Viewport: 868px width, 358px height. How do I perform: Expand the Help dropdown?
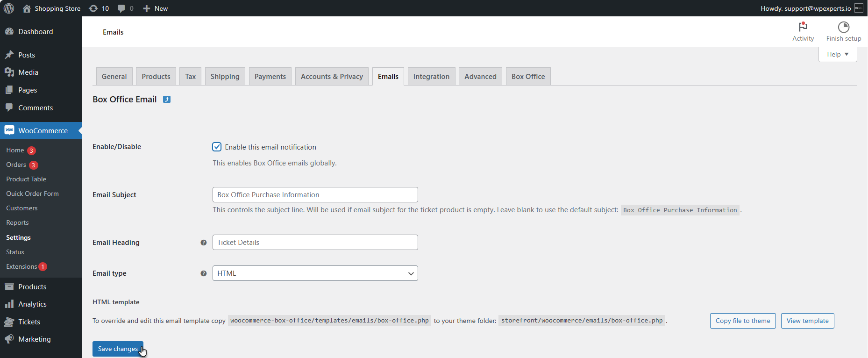[x=838, y=54]
